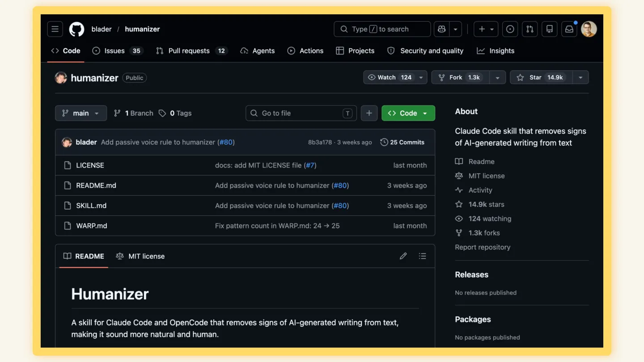Click the add file plus button

click(369, 113)
